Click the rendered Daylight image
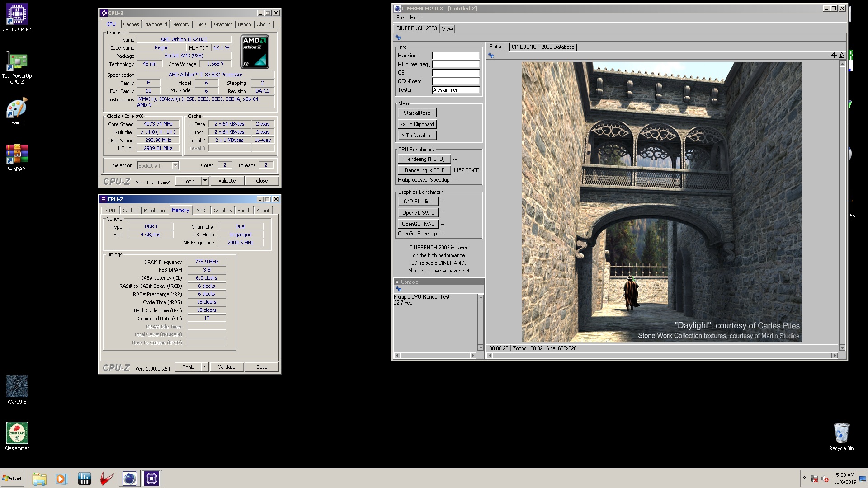Image resolution: width=868 pixels, height=488 pixels. 662,202
